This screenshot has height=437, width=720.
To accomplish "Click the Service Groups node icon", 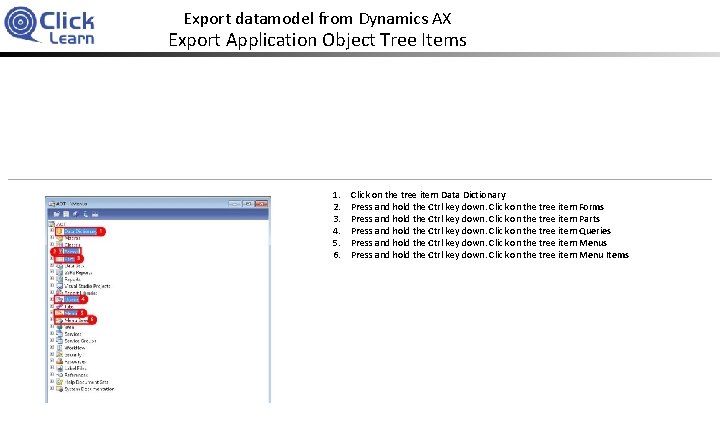I will tap(59, 341).
